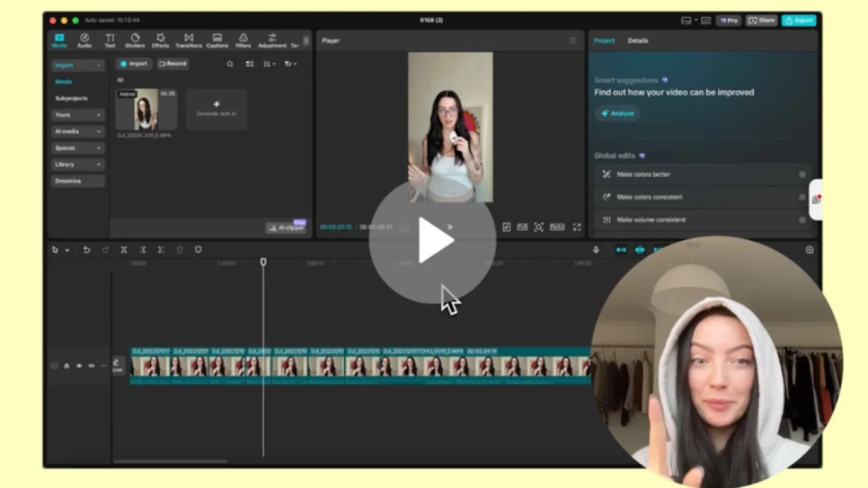Select Subprojects in the sidebar
868x488 pixels.
tap(71, 98)
